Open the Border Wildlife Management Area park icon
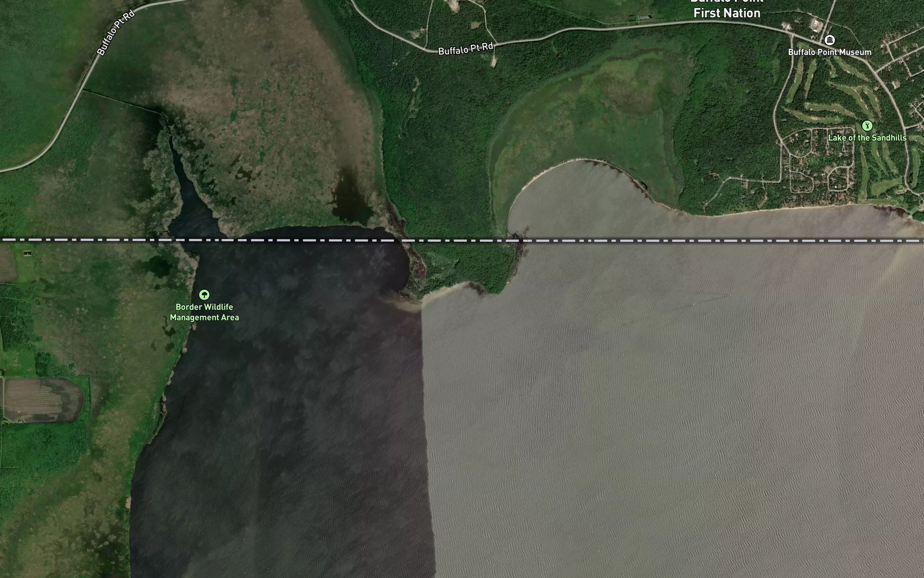 click(x=204, y=295)
